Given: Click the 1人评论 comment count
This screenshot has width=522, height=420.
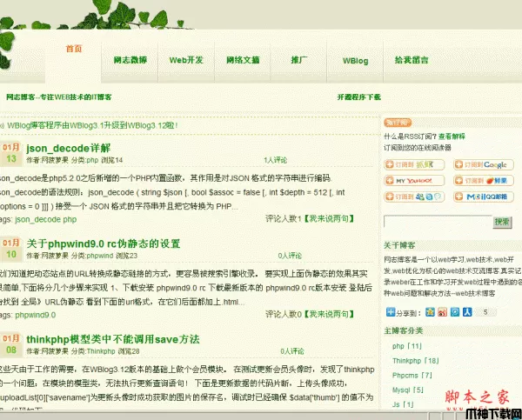Looking at the screenshot, I should pos(275,160).
